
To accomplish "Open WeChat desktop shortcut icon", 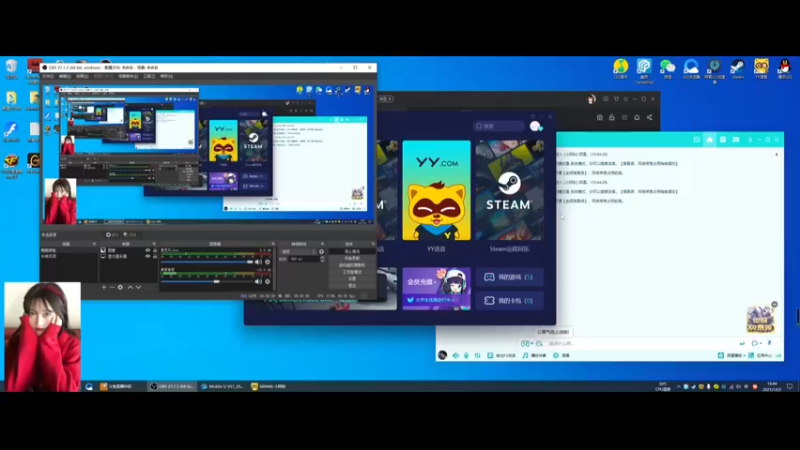I will (x=667, y=69).
